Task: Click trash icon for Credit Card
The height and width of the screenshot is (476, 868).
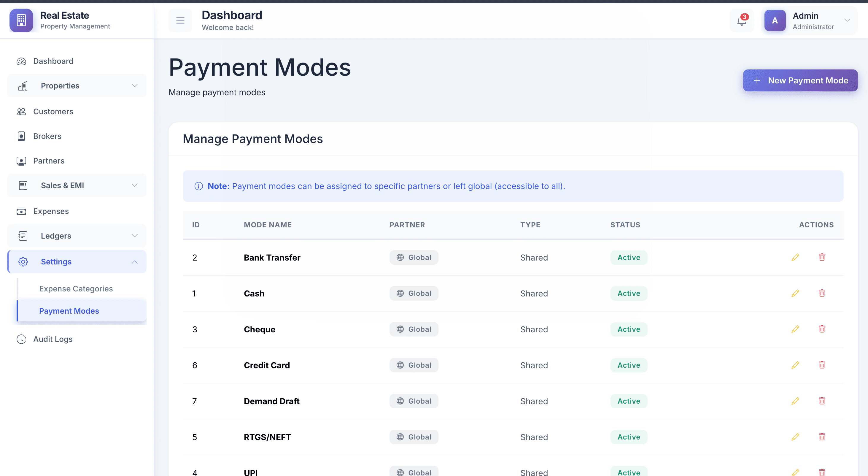Action: click(x=821, y=365)
